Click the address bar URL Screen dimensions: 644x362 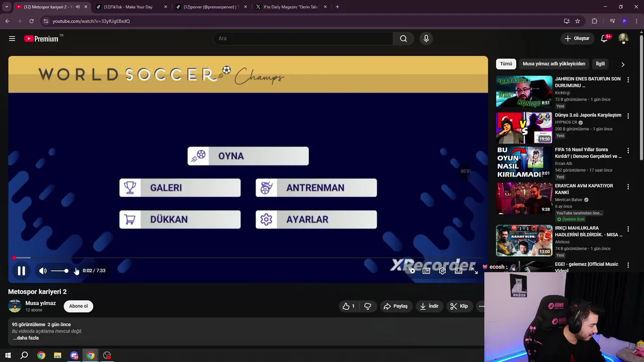click(x=91, y=21)
